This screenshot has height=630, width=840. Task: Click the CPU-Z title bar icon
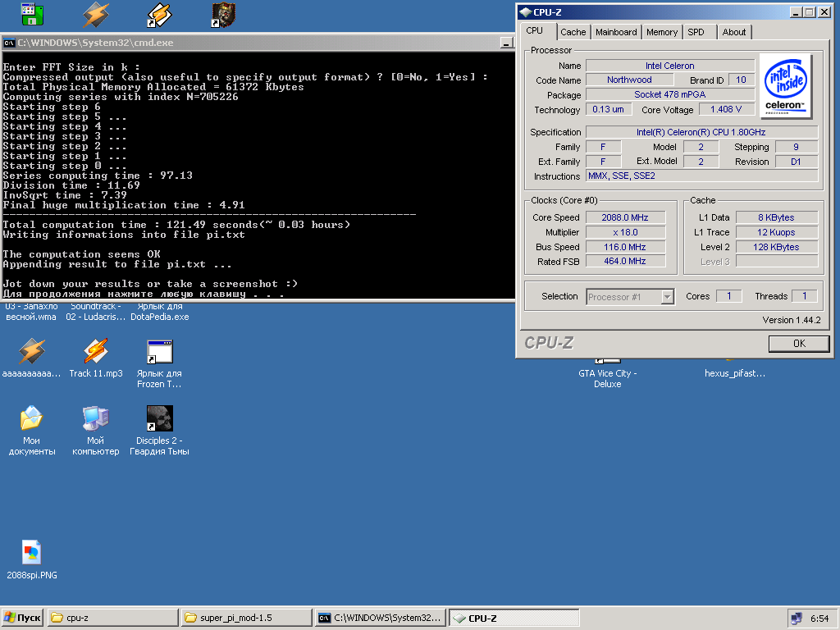pyautogui.click(x=526, y=11)
